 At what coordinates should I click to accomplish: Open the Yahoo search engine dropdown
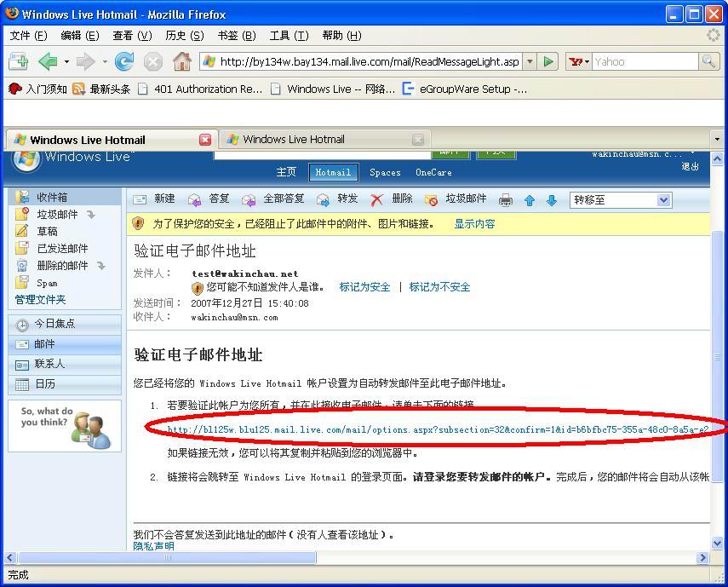click(x=578, y=61)
